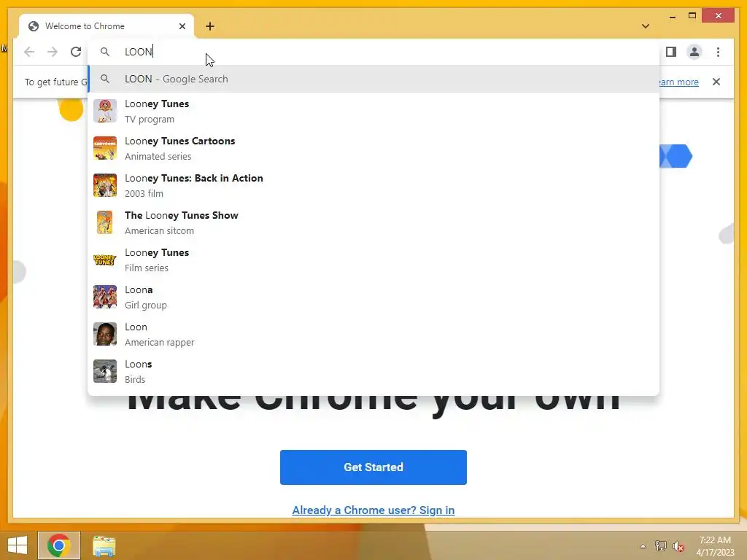Click the Get Started button

pyautogui.click(x=373, y=467)
